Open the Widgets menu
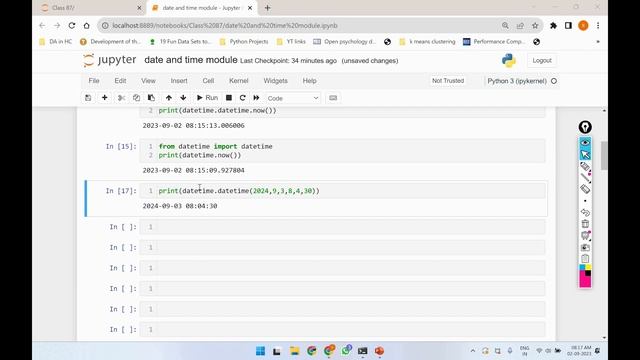 [x=276, y=81]
